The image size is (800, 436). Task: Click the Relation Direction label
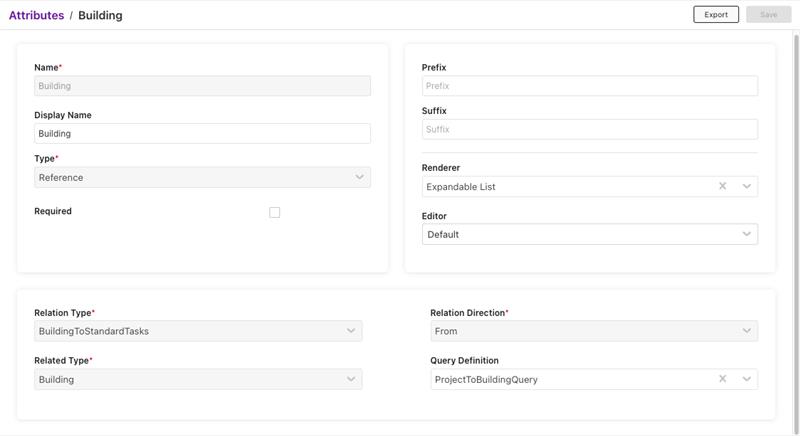click(467, 313)
